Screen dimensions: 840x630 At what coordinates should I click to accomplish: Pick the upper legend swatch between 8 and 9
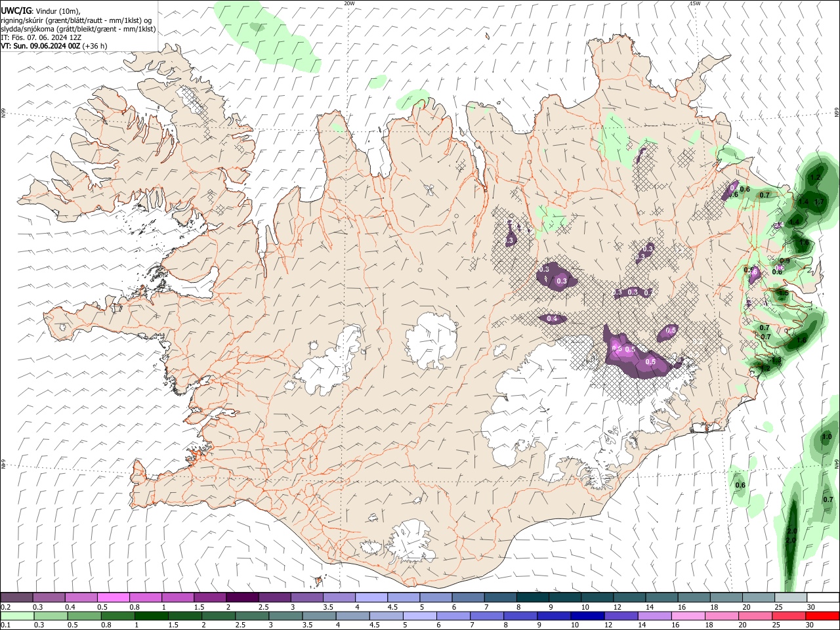(532, 597)
